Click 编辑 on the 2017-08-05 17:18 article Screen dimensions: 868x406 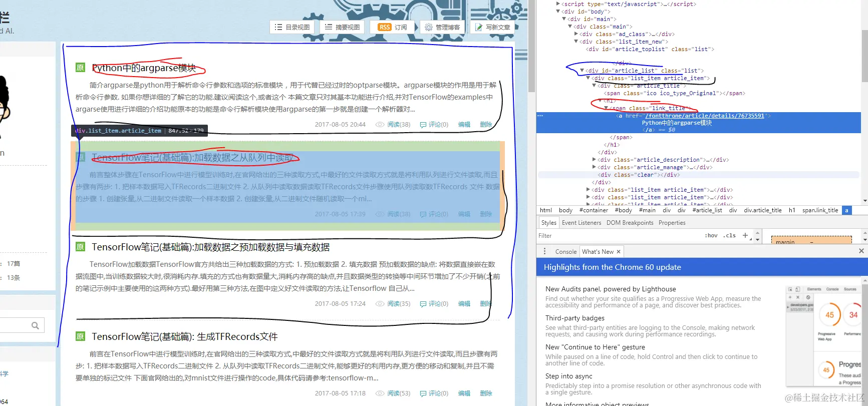tap(464, 393)
